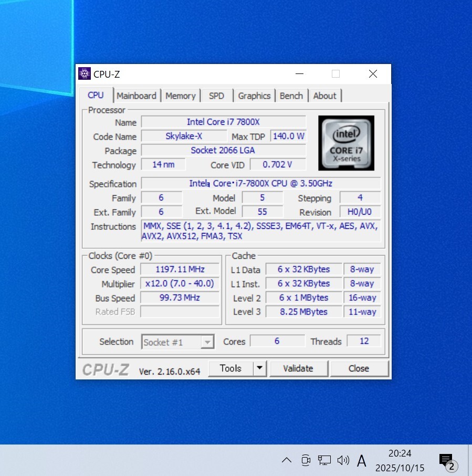Open the About tab
This screenshot has height=476, width=472.
[x=324, y=96]
